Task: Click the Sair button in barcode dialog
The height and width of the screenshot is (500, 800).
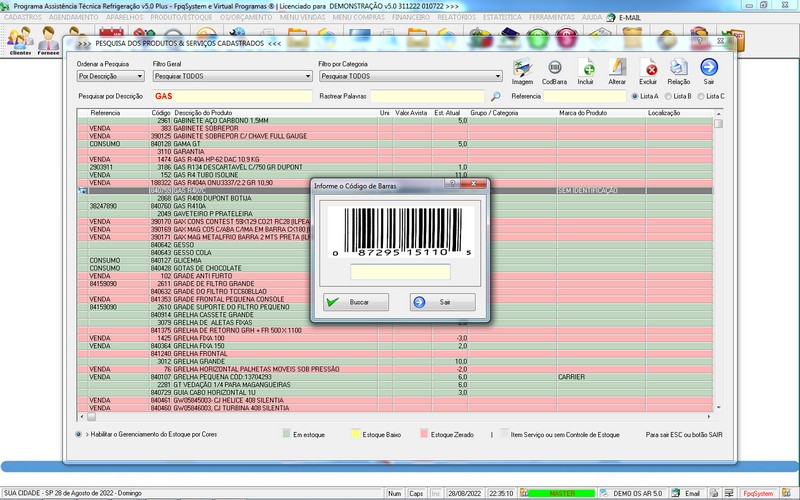Action: coord(442,302)
